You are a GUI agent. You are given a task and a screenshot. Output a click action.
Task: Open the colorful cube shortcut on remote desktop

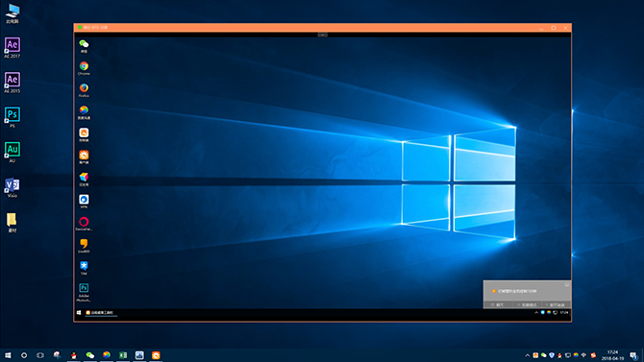coord(84,179)
